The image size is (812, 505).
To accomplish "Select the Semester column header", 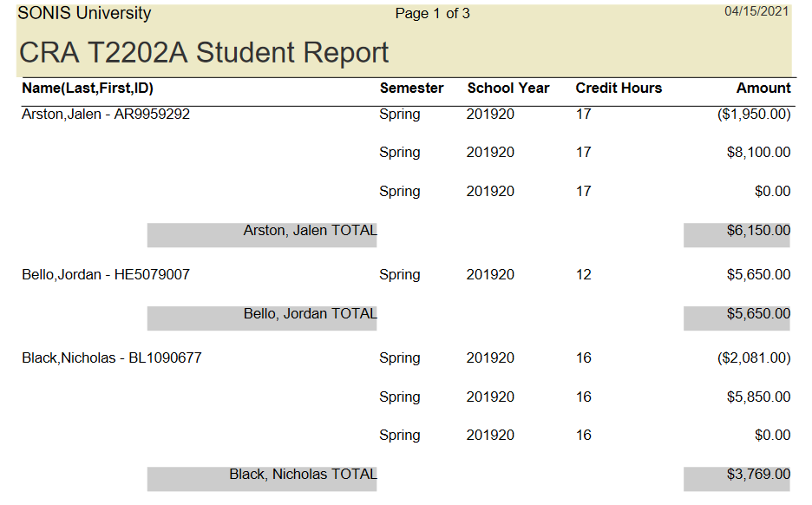I will click(411, 89).
